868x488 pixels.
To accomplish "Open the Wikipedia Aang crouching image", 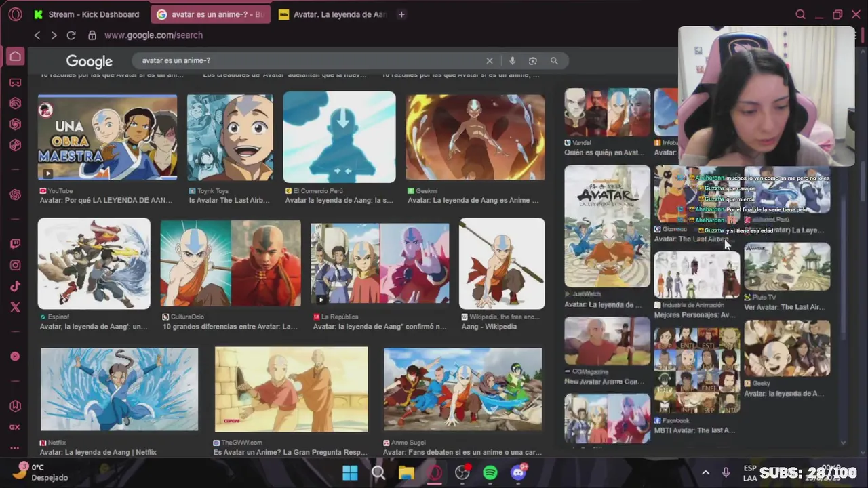I will [502, 263].
